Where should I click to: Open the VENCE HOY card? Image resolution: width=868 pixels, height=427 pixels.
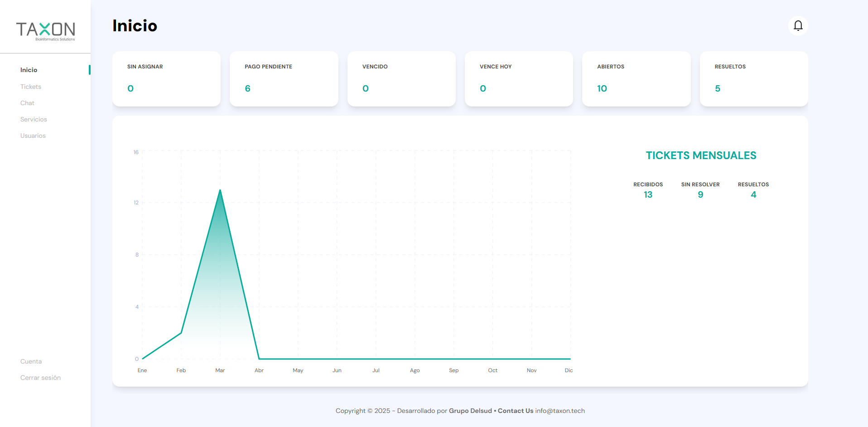[519, 79]
